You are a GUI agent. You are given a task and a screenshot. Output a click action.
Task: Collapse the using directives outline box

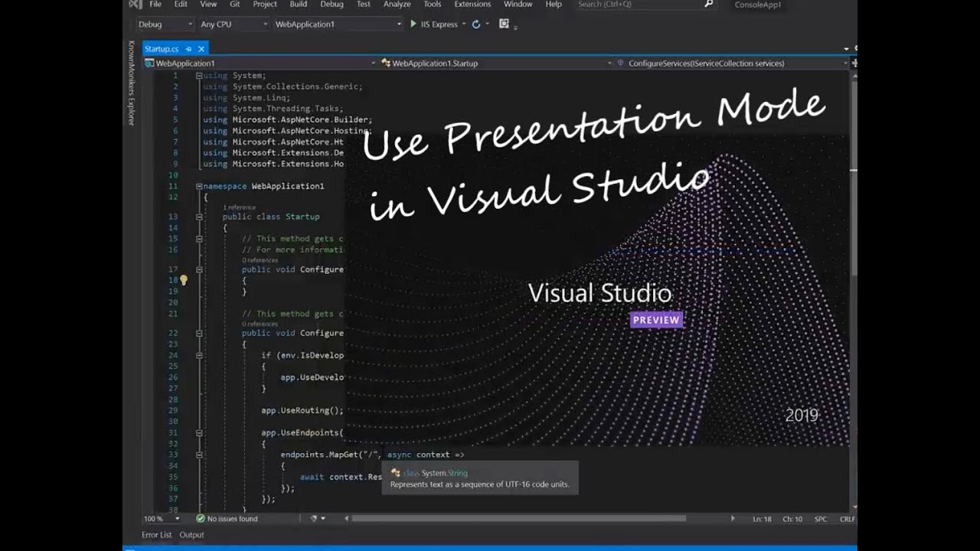pyautogui.click(x=199, y=76)
